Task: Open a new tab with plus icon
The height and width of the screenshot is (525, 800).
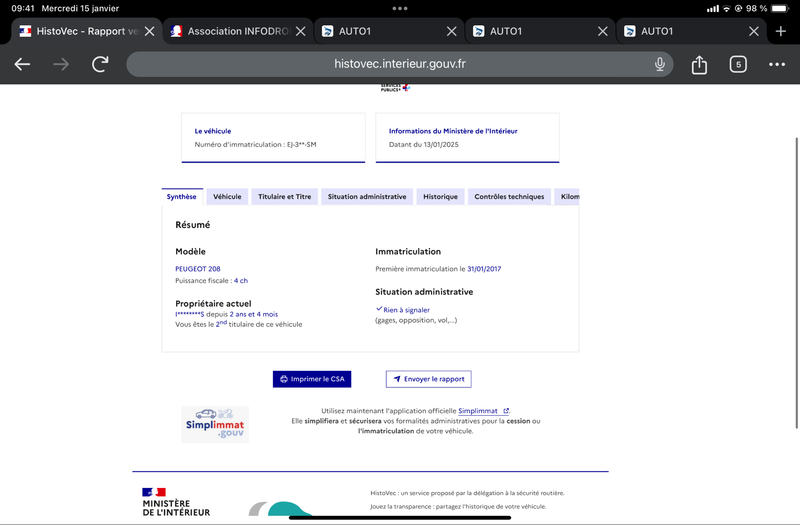Action: (x=781, y=31)
